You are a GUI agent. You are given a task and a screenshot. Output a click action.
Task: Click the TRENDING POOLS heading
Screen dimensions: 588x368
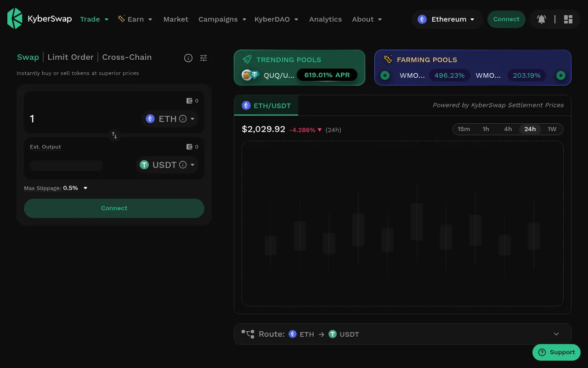click(x=288, y=60)
